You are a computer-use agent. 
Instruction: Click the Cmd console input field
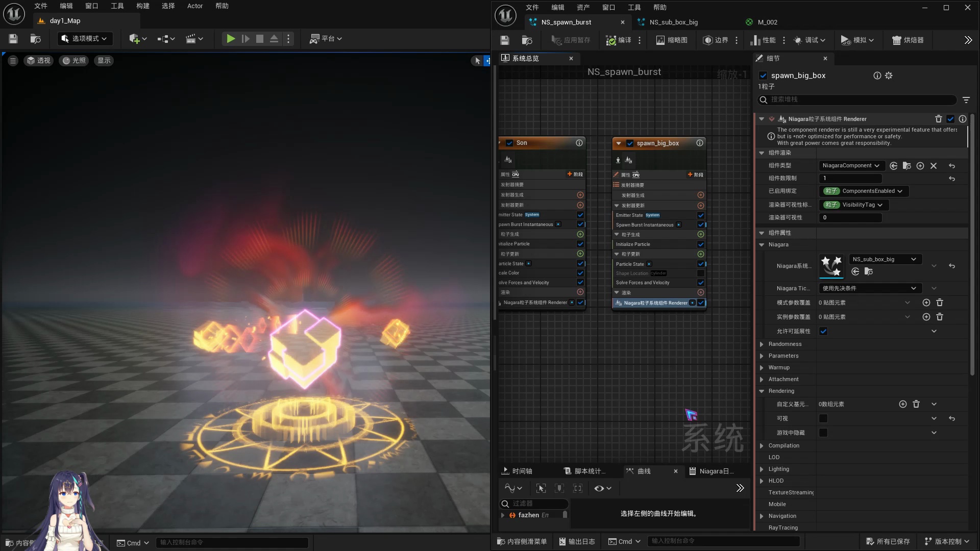[725, 541]
